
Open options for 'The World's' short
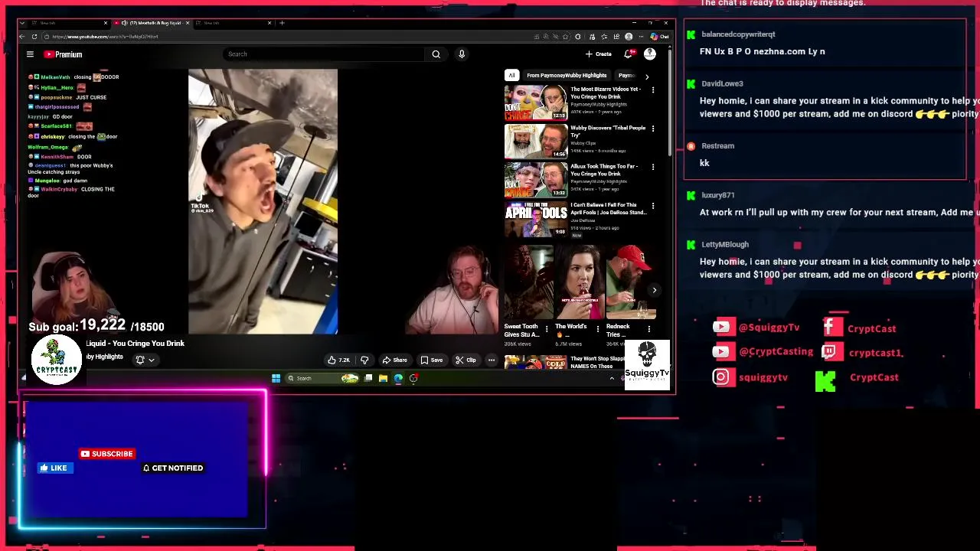point(598,329)
